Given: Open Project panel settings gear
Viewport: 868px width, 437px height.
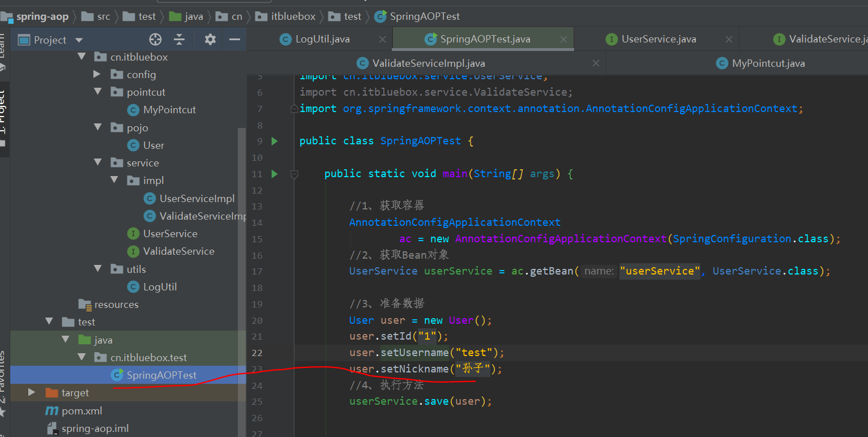Looking at the screenshot, I should tap(210, 40).
